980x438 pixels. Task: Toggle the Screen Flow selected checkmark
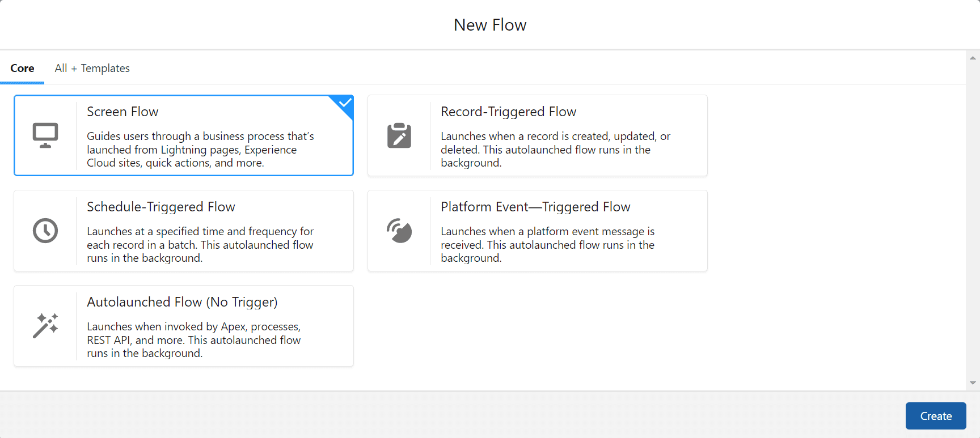tap(345, 103)
